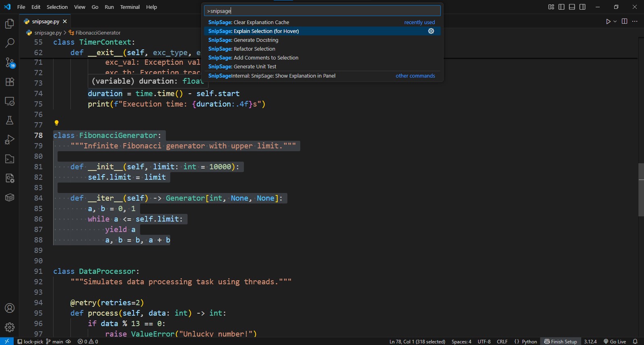
Task: Open the Accounts menu icon
Action: click(10, 308)
